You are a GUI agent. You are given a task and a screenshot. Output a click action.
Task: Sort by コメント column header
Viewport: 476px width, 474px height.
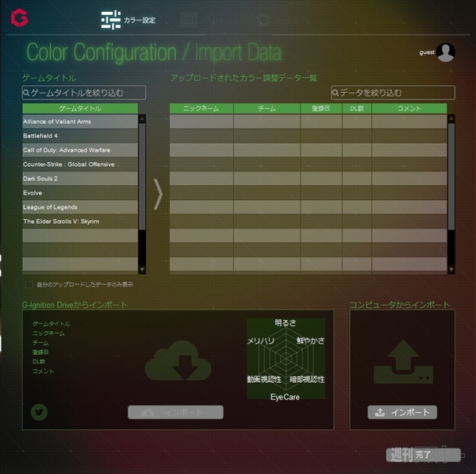click(409, 109)
